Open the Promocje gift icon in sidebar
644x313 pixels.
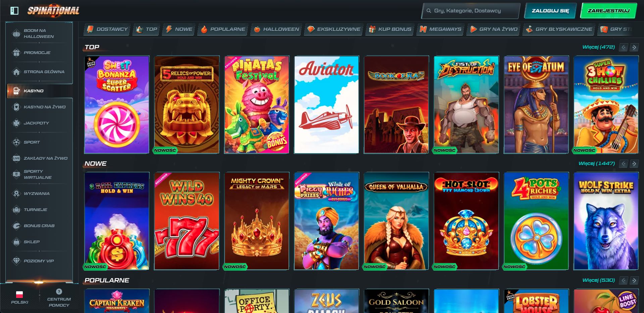(x=16, y=53)
